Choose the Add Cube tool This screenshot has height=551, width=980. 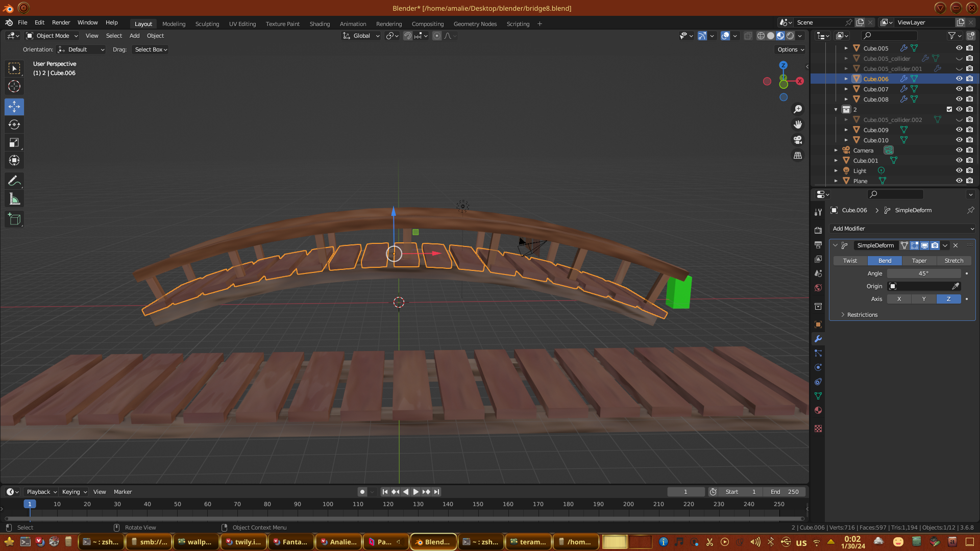14,220
